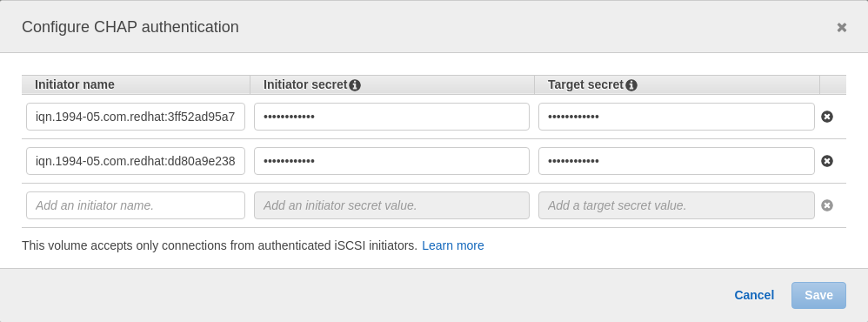Click the Add an initiator secret value field
This screenshot has height=322, width=868.
tap(392, 205)
